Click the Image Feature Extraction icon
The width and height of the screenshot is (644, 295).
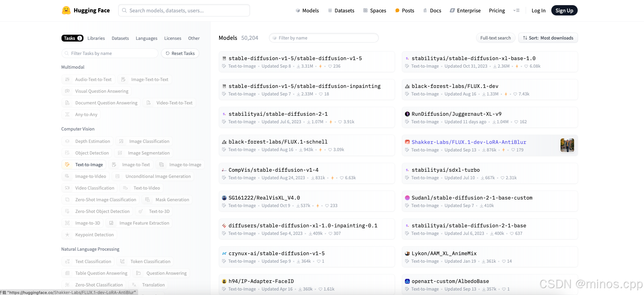(111, 223)
